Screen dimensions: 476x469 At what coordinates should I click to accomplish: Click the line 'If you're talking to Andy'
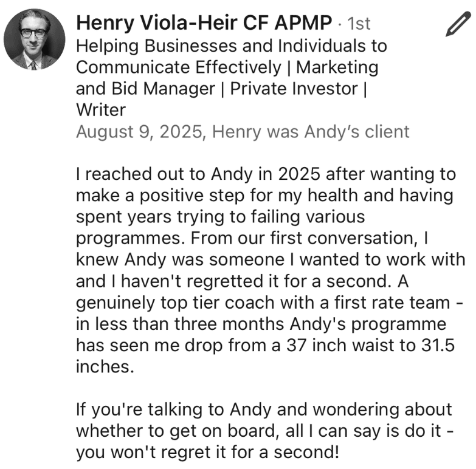(264, 409)
